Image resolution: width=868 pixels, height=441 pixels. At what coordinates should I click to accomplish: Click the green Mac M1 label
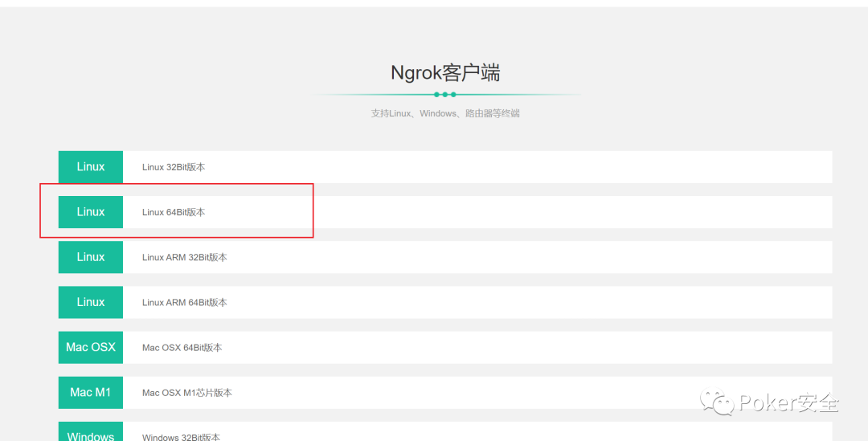pyautogui.click(x=91, y=393)
